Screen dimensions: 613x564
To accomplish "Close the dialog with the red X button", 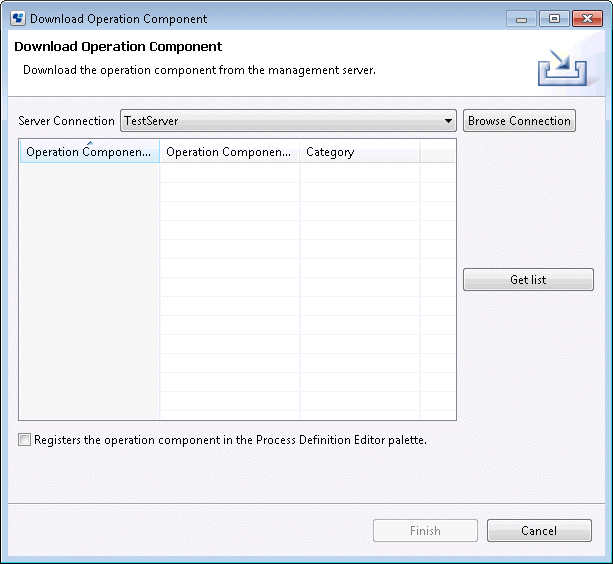I will pyautogui.click(x=587, y=19).
